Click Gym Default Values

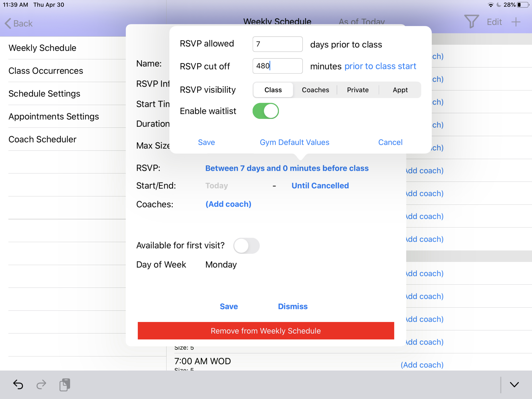(294, 142)
